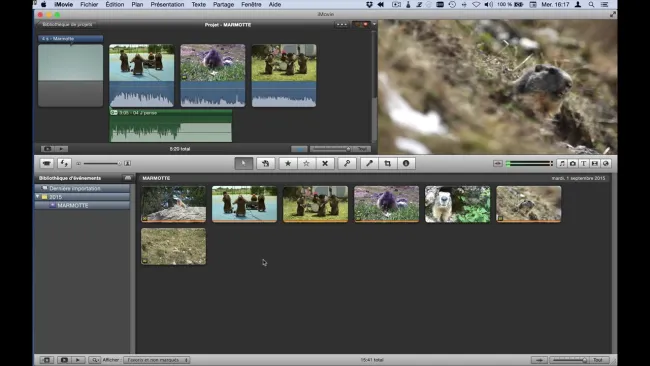Open the Texte menu
This screenshot has width=650, height=366.
pyautogui.click(x=199, y=5)
